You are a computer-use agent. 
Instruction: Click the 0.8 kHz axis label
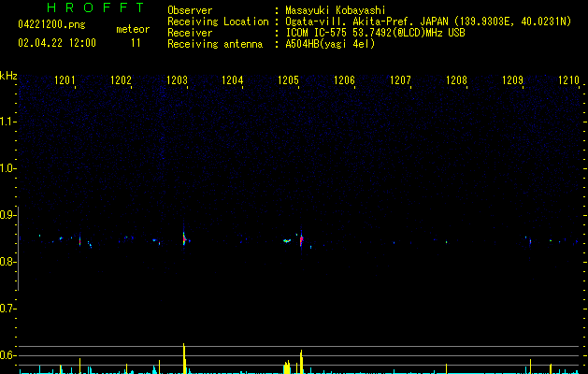click(7, 262)
